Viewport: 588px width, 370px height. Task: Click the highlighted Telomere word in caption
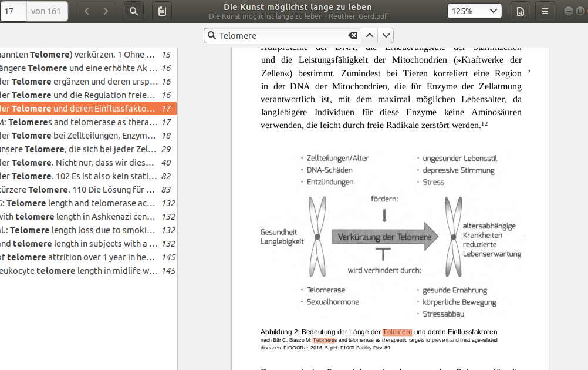click(397, 332)
